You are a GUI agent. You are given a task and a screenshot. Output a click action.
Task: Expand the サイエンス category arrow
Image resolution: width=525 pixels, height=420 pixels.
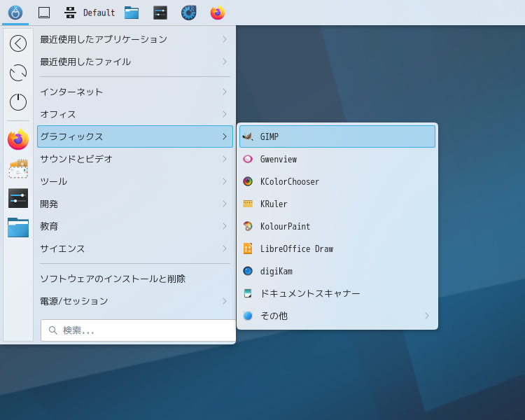point(225,249)
